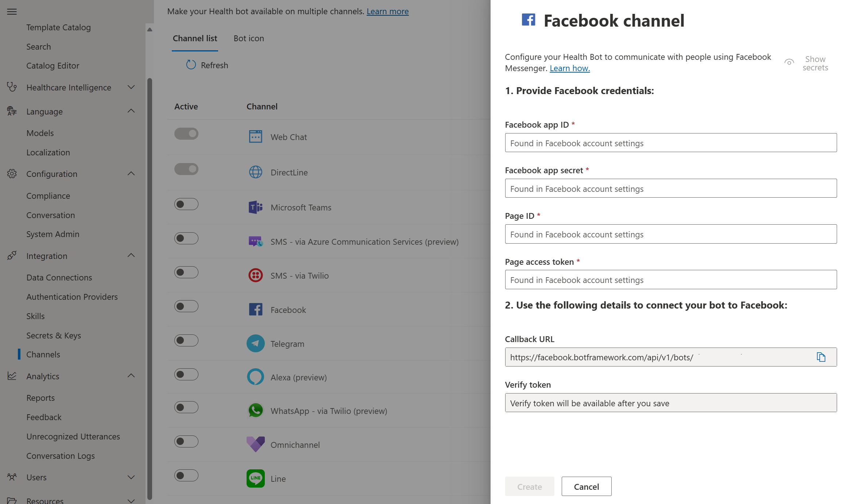
Task: Click the Refresh circular arrow icon
Action: pos(191,65)
